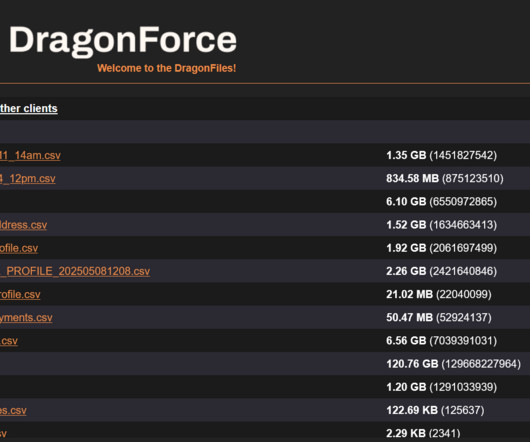Select the size '1.35 GB (1451827542)'
The width and height of the screenshot is (530, 442).
click(441, 155)
